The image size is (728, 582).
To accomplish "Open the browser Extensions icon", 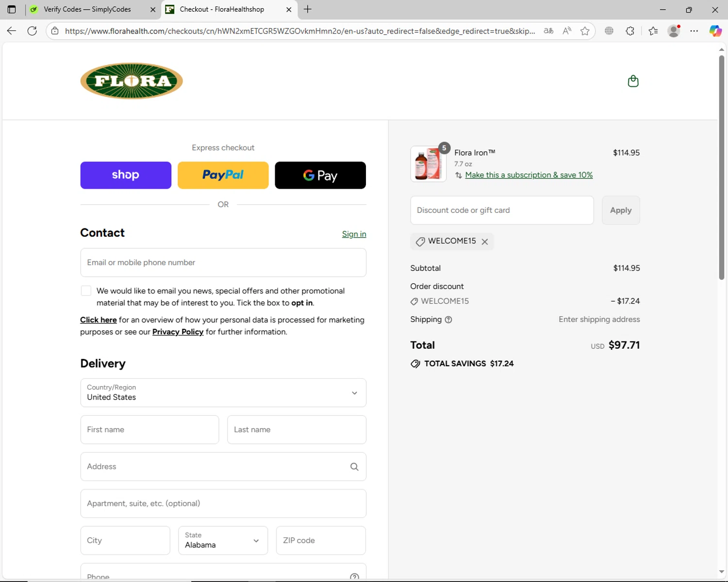I will (x=630, y=31).
